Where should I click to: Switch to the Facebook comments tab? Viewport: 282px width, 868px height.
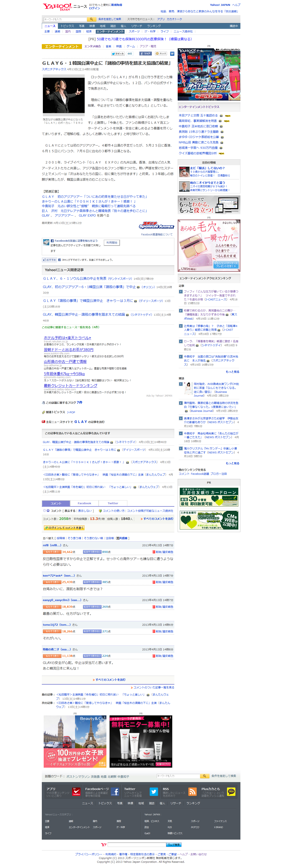(84, 503)
